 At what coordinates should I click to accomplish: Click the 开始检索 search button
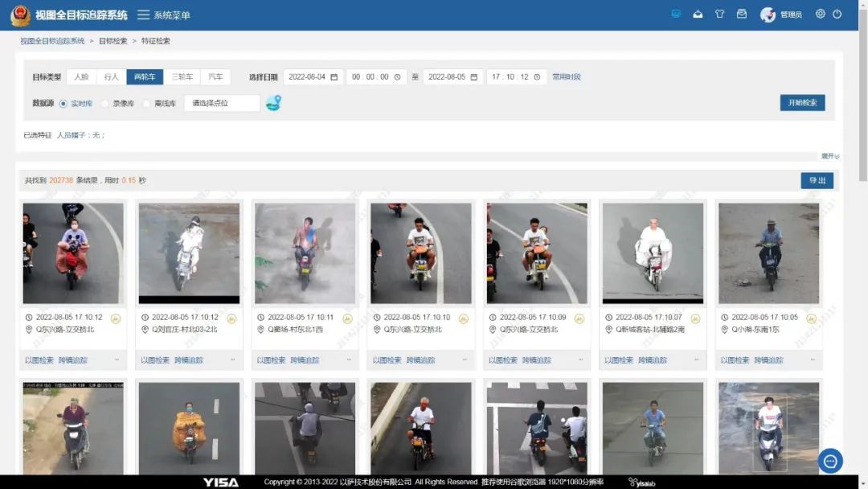[x=802, y=102]
